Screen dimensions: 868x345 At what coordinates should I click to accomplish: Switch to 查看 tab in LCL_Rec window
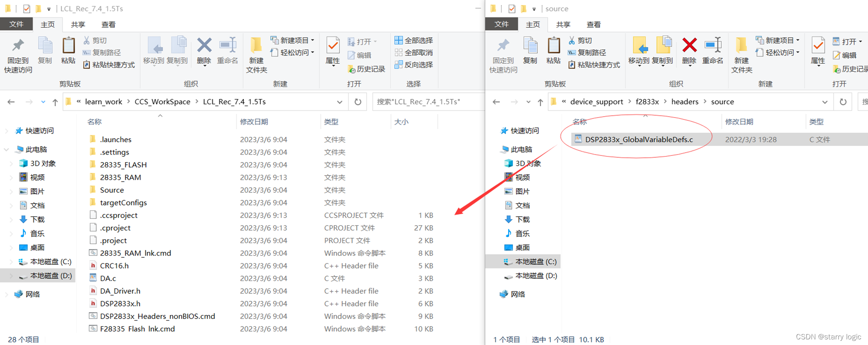click(x=108, y=25)
